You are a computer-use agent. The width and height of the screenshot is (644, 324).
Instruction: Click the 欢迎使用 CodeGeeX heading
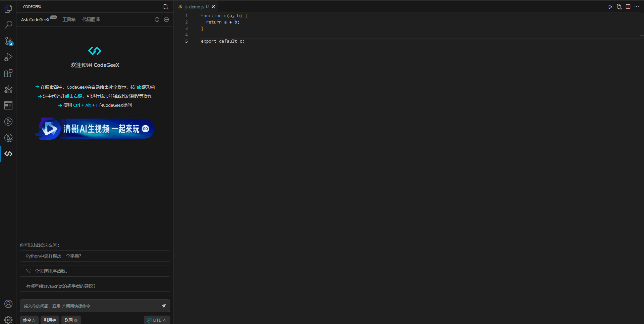(95, 65)
